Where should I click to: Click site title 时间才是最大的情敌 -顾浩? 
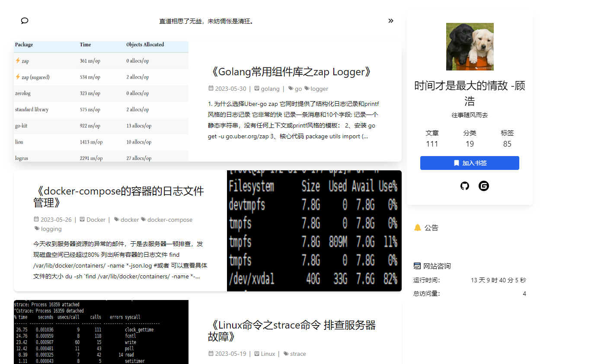pyautogui.click(x=470, y=93)
